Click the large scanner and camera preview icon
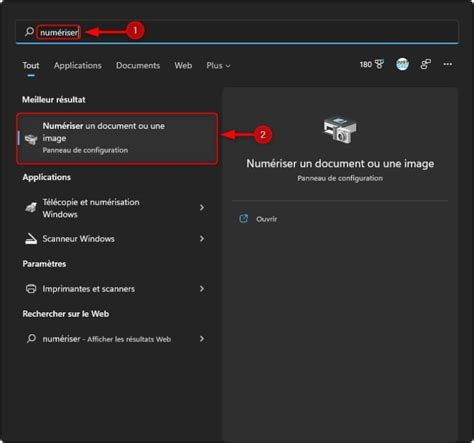The width and height of the screenshot is (474, 443). click(x=340, y=130)
